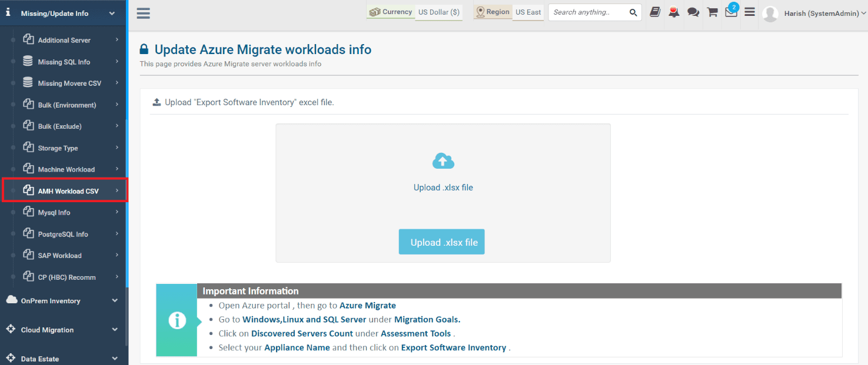Expand the OnPrem Inventory section
The width and height of the screenshot is (868, 365).
point(64,300)
